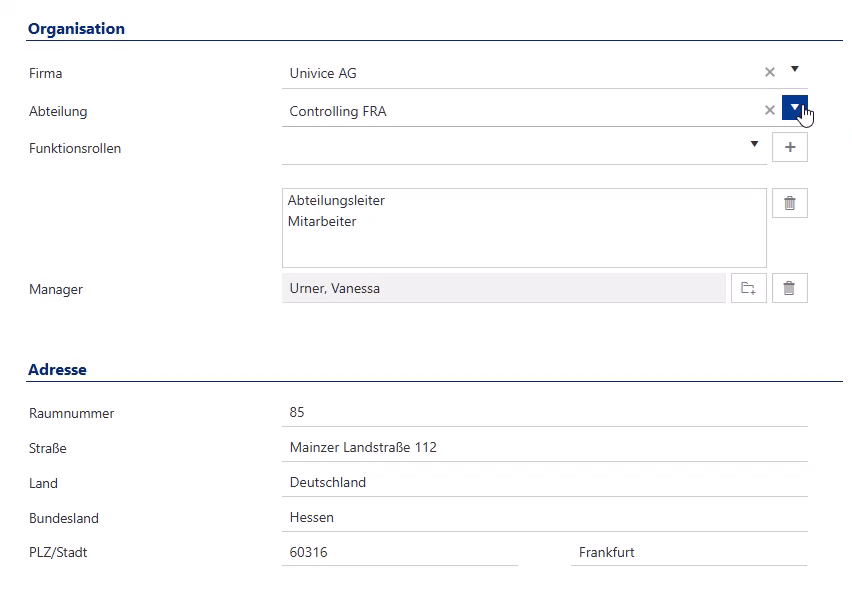The width and height of the screenshot is (852, 600).
Task: Clear the Abteilung selection
Action: click(769, 110)
